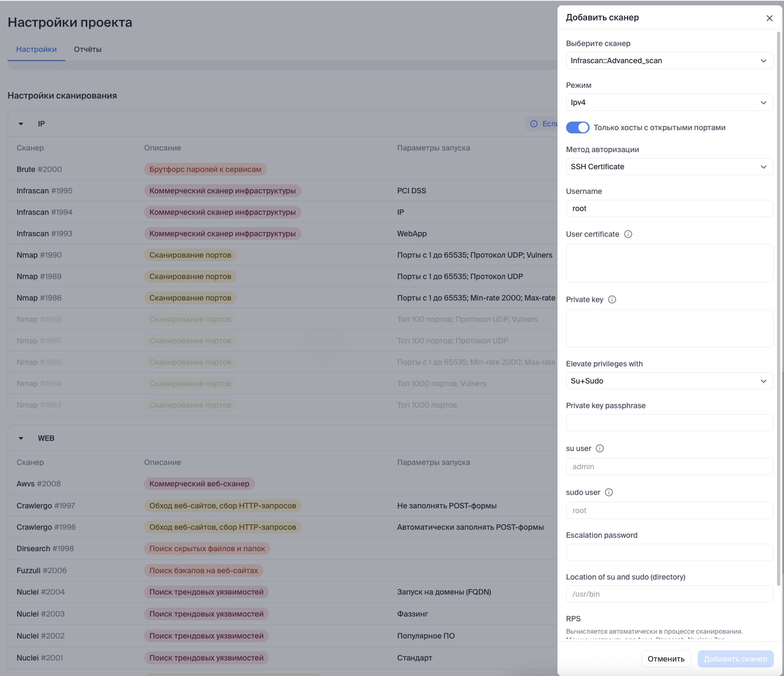Click into the Username input field
The image size is (784, 676).
pyautogui.click(x=669, y=208)
